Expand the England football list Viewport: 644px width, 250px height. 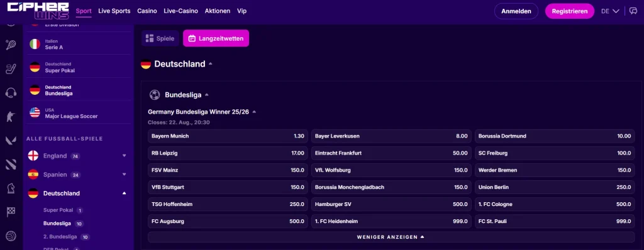pos(124,156)
